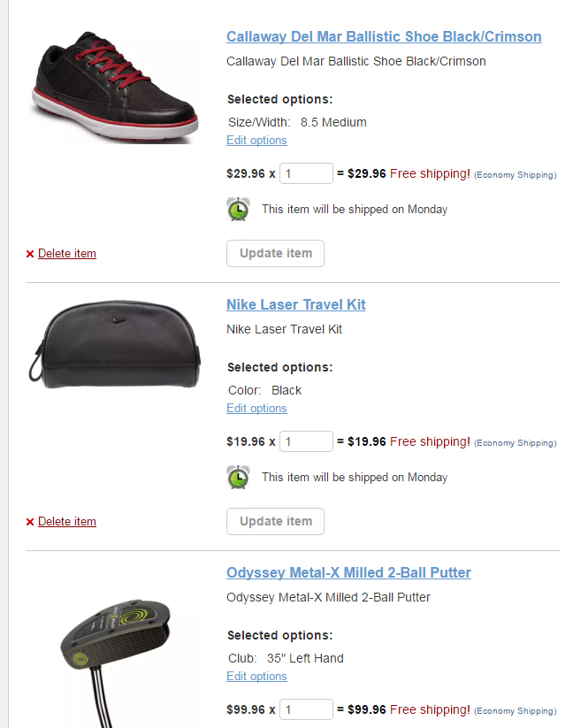Screen dimensions: 573x728
Task: Edit options for the Nike Travel Kit
Action: (x=256, y=409)
